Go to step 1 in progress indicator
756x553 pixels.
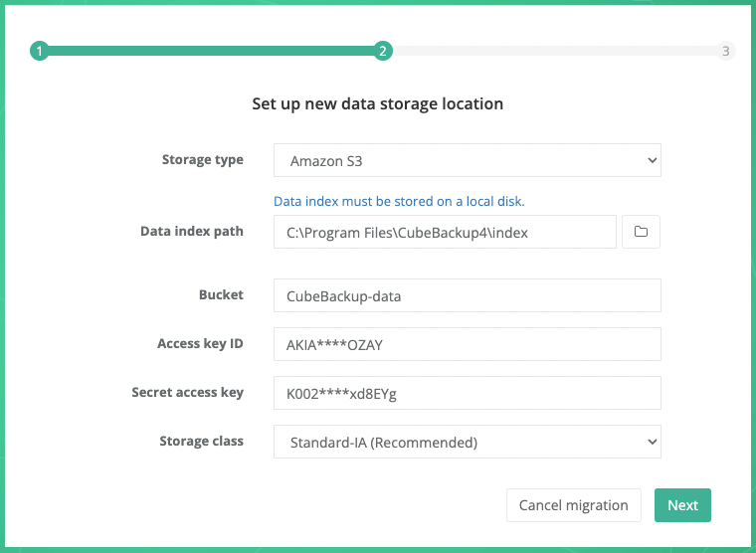[x=39, y=51]
